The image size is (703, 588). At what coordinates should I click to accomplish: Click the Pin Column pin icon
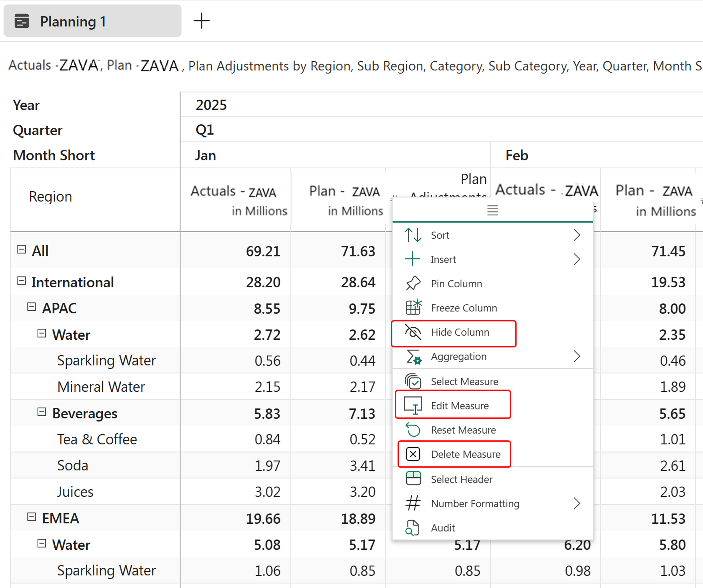pyautogui.click(x=413, y=283)
